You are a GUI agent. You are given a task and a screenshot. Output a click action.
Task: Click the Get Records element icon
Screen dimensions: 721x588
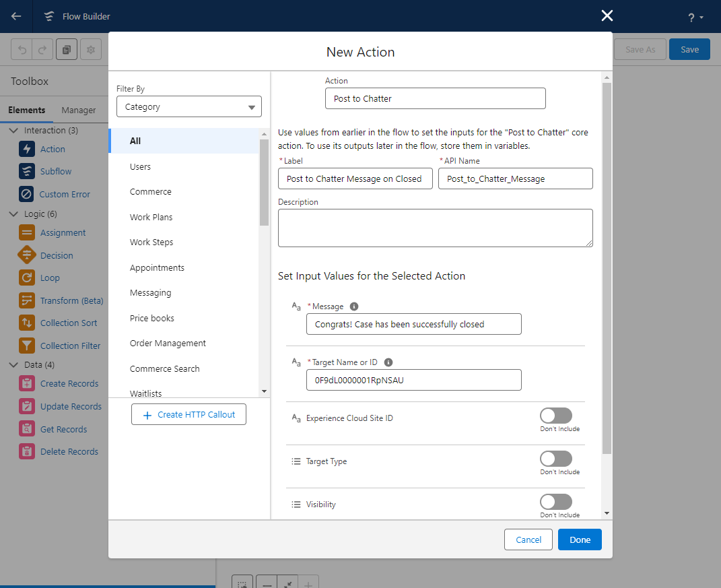point(27,429)
